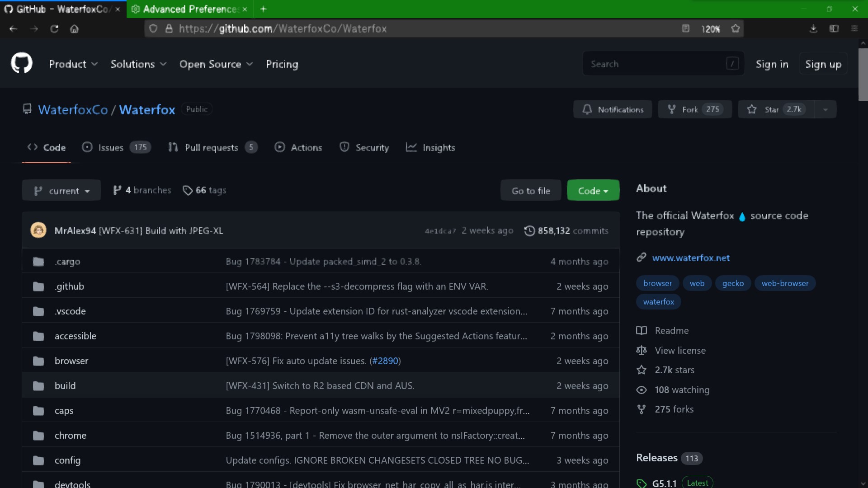This screenshot has height=488, width=868.
Task: Toggle the browser sidebar
Action: tap(834, 28)
